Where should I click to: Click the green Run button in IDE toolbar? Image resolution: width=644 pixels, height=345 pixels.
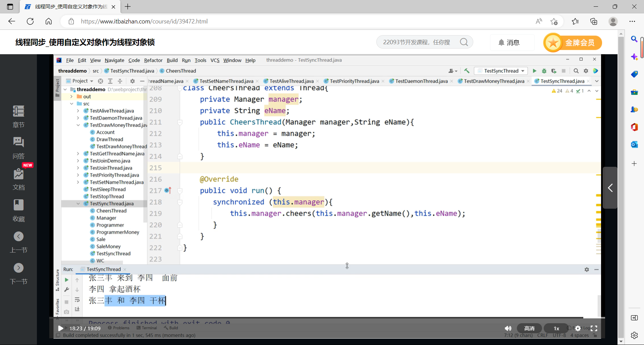click(x=534, y=71)
